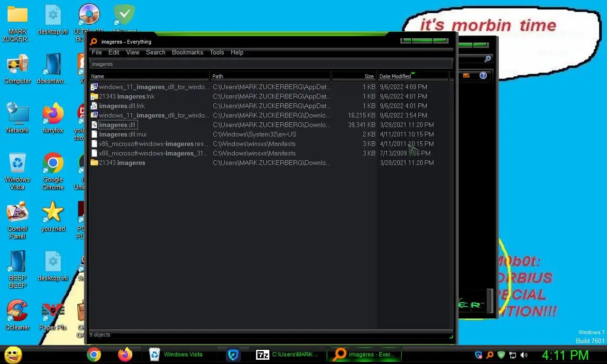
Task: Select the 'doesntwo...' desktop icon
Action: [53, 69]
